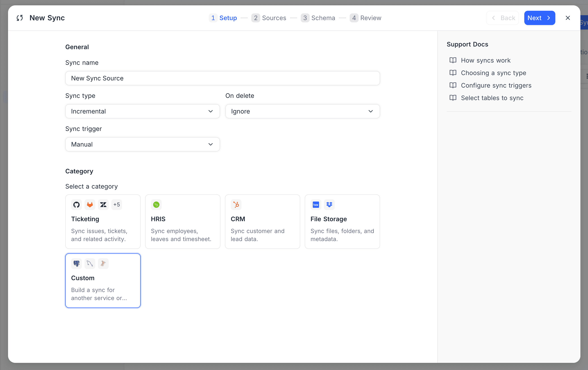Select the Ticketing category card

click(103, 222)
